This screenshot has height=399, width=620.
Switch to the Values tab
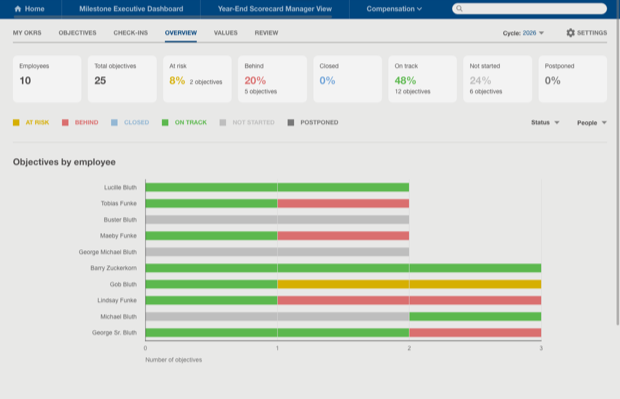(225, 33)
